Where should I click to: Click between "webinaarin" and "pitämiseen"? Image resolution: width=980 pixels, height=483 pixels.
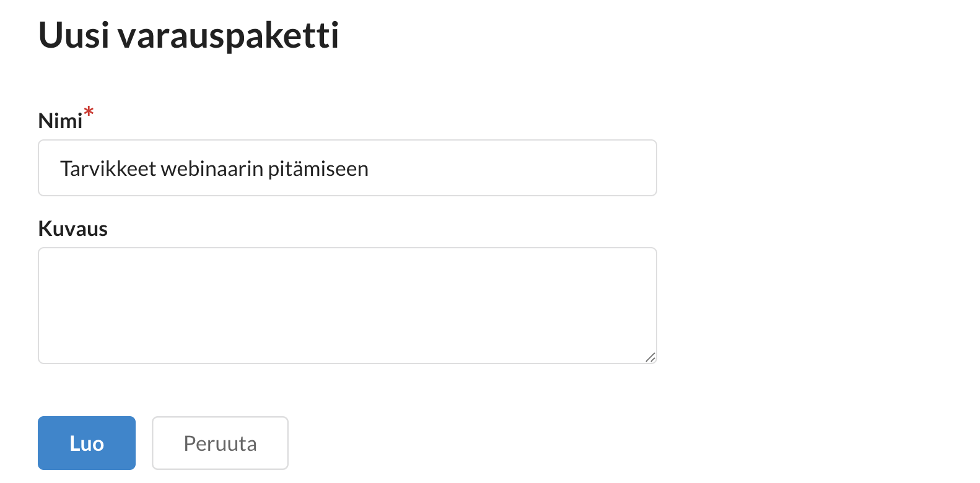pos(266,169)
